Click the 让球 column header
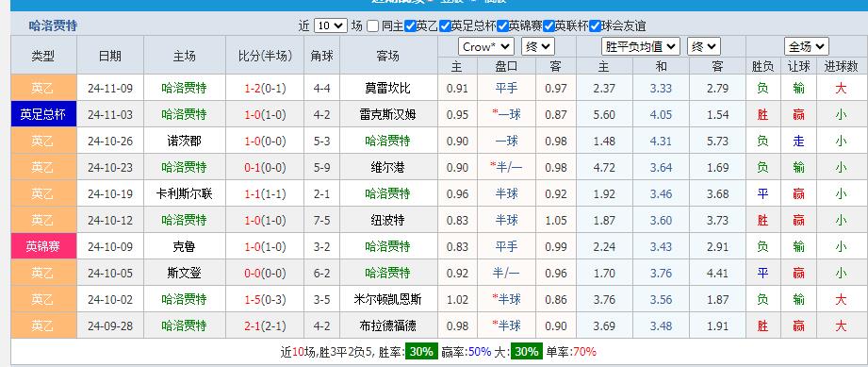This screenshot has width=868, height=367. point(798,67)
